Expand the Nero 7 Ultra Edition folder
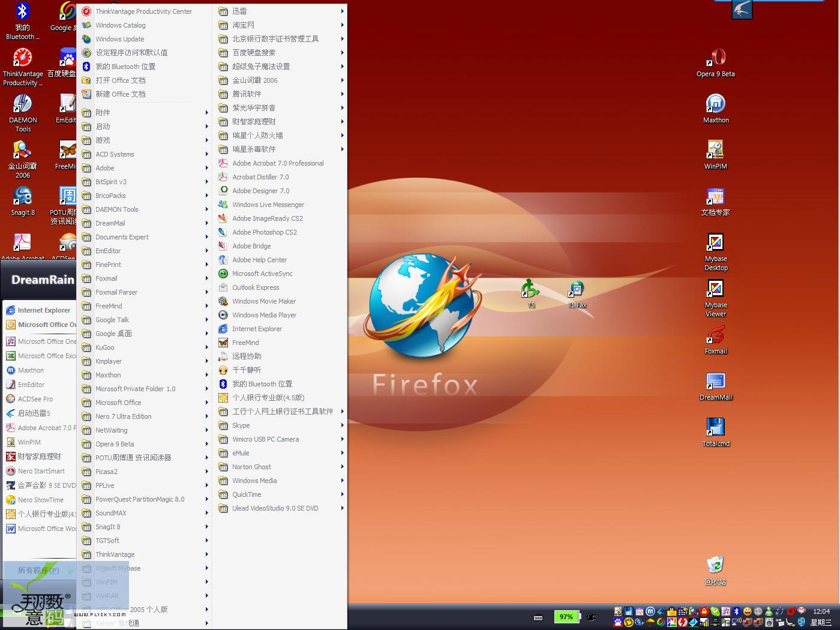This screenshot has height=630, width=840. click(145, 416)
